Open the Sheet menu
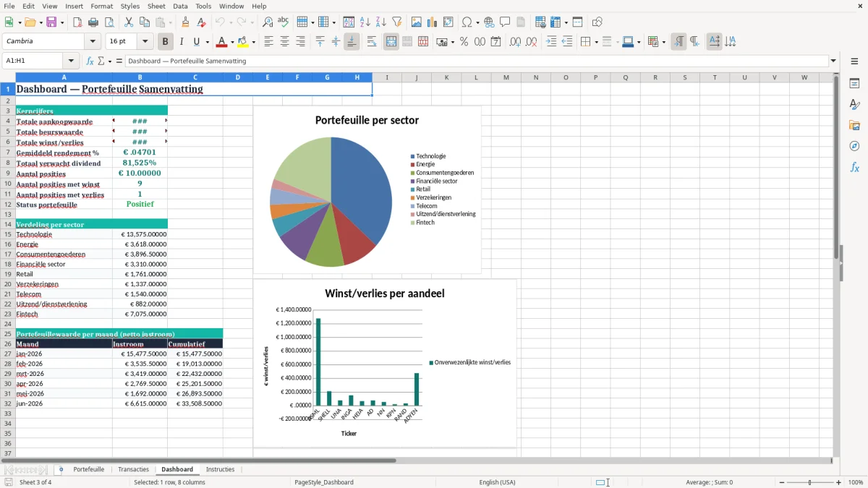868x488 pixels. pyautogui.click(x=156, y=6)
